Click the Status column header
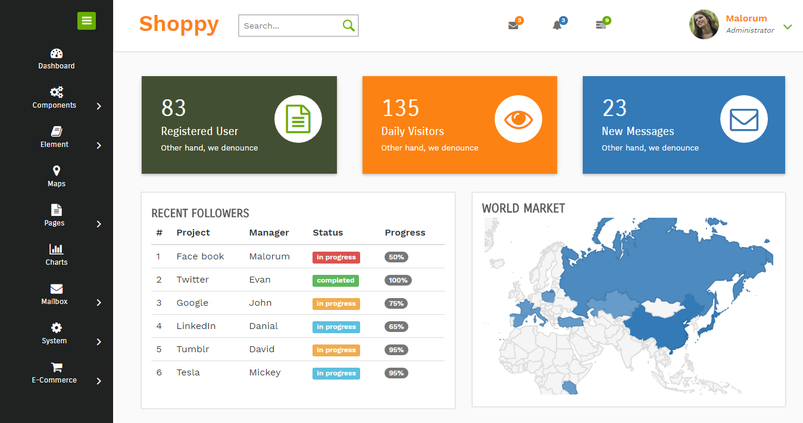The height and width of the screenshot is (423, 803). point(328,232)
